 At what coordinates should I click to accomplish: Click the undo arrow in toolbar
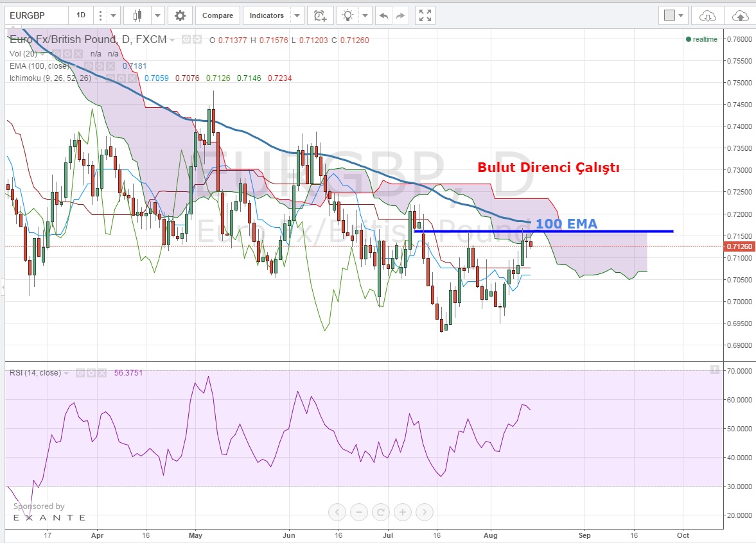coord(384,15)
